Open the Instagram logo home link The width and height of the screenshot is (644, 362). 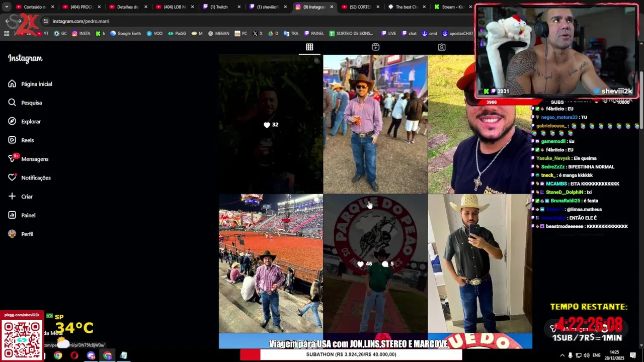(25, 58)
